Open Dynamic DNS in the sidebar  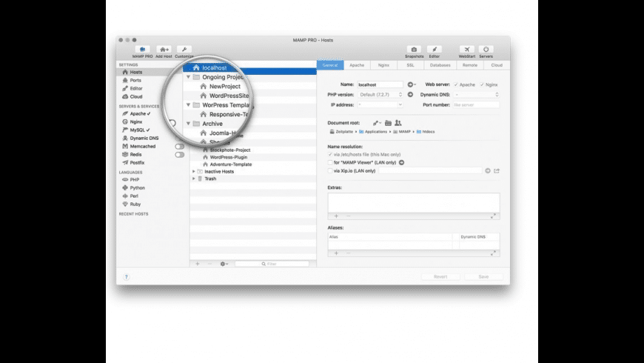tap(144, 138)
